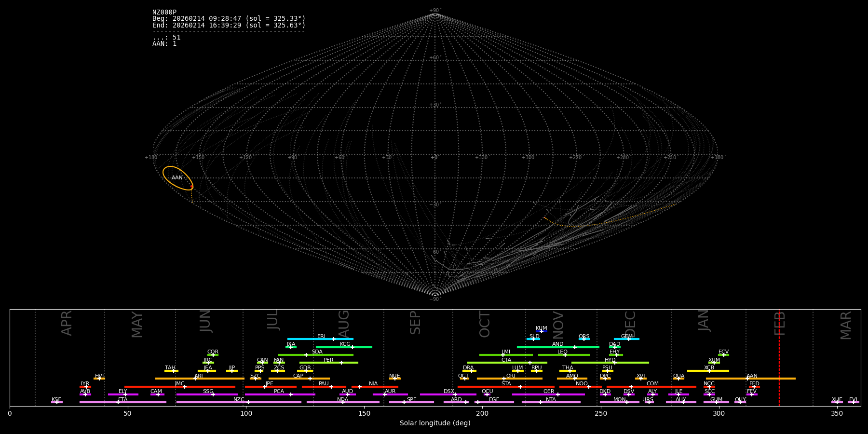Image resolution: width=868 pixels, height=434 pixels.
Task: Click the FED shower label
Action: 754,384
